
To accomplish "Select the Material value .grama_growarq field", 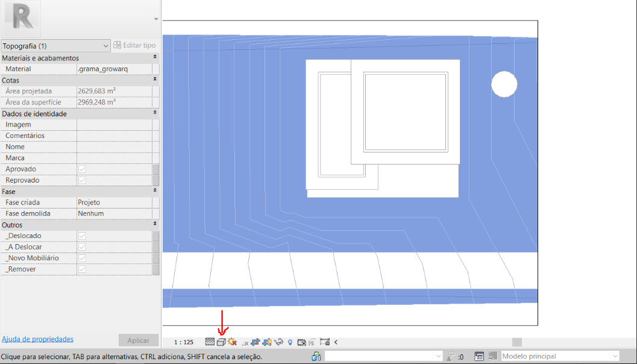I will pyautogui.click(x=116, y=68).
